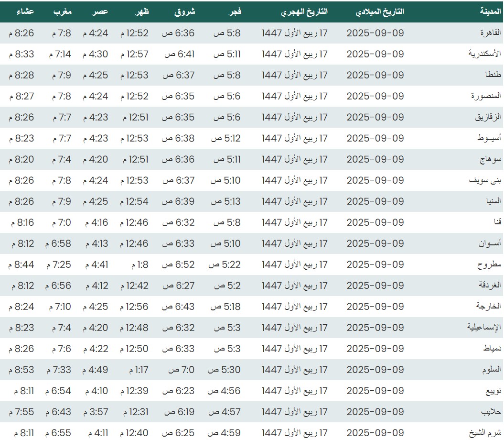Click الغردقة's Maghrib time 6:56 م
This screenshot has width=504, height=440.
pyautogui.click(x=58, y=286)
